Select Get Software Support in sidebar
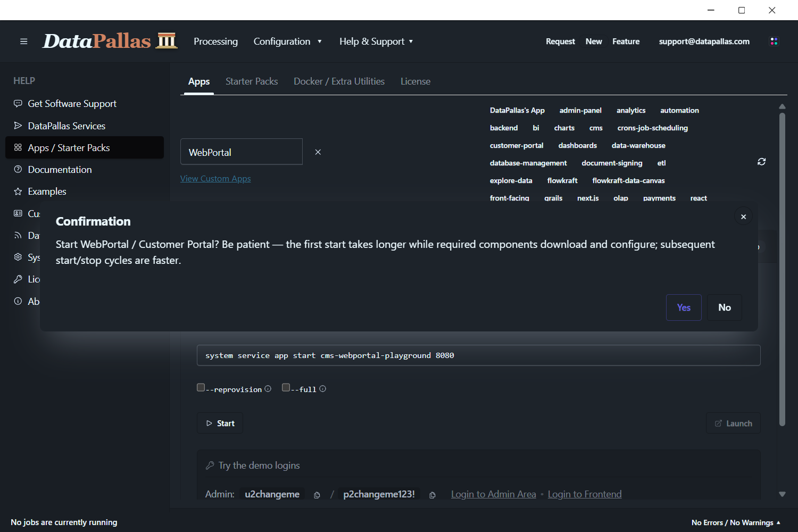The image size is (798, 532). point(85,104)
